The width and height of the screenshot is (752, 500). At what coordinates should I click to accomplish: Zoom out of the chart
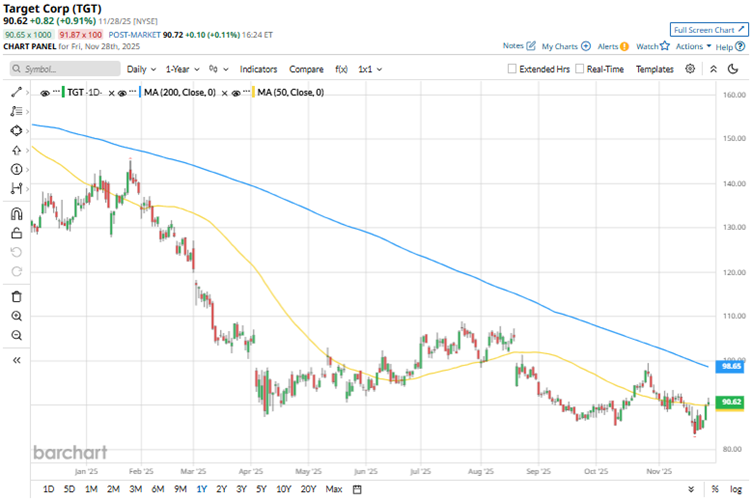point(17,335)
